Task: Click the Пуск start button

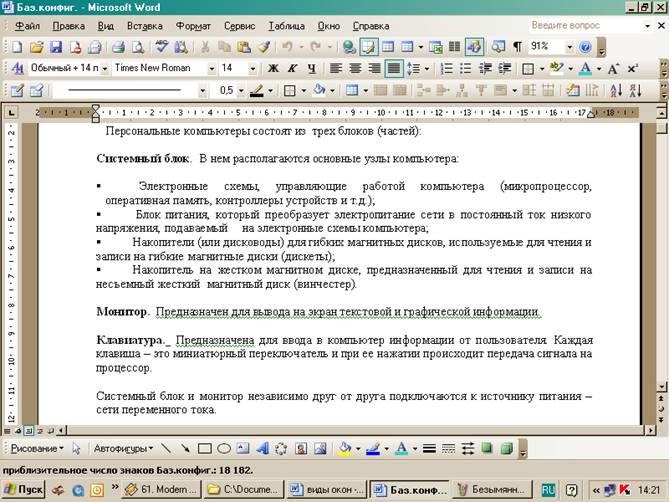Action: point(24,489)
